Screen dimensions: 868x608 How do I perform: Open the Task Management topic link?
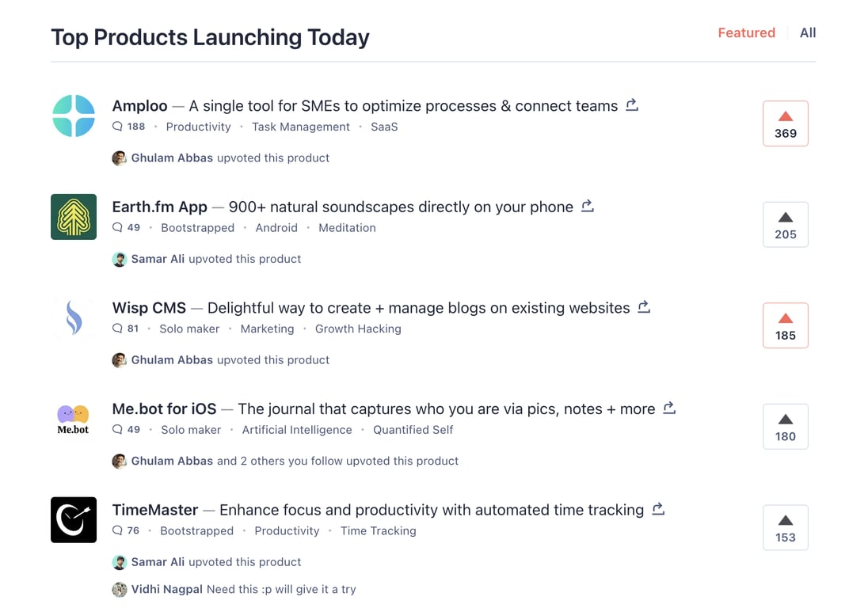pyautogui.click(x=301, y=127)
